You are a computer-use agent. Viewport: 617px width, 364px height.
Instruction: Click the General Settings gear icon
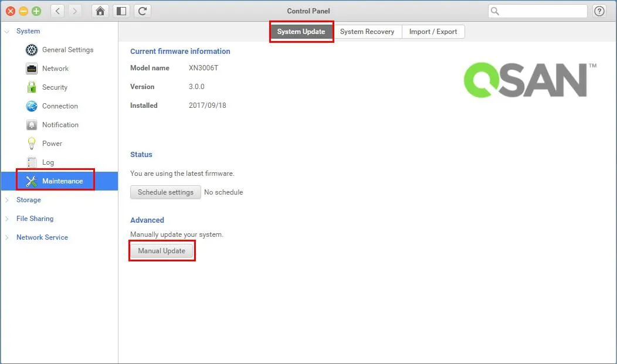click(32, 50)
